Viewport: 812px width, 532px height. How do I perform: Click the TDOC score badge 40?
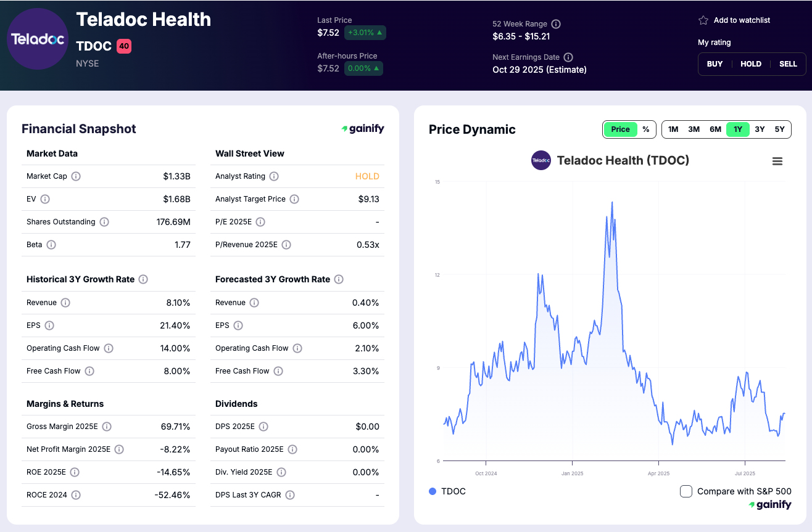[x=124, y=46]
